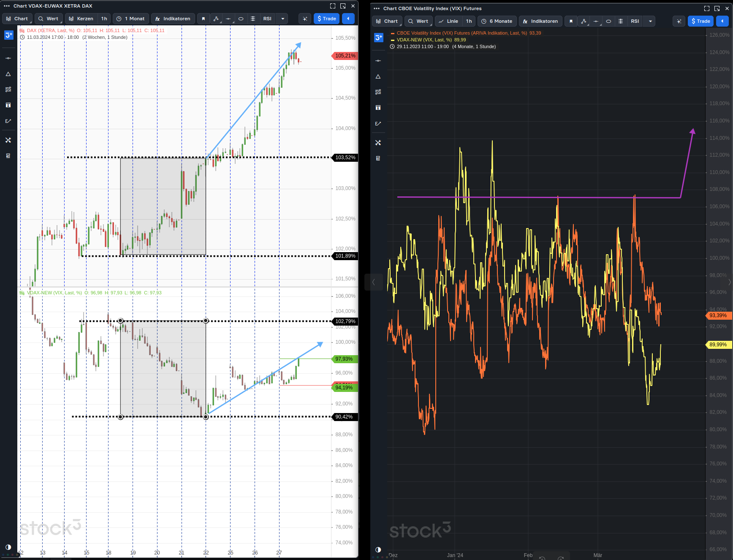Open the three-dots menu of the VIX chart window
Image resolution: width=733 pixels, height=560 pixels.
(x=377, y=8)
